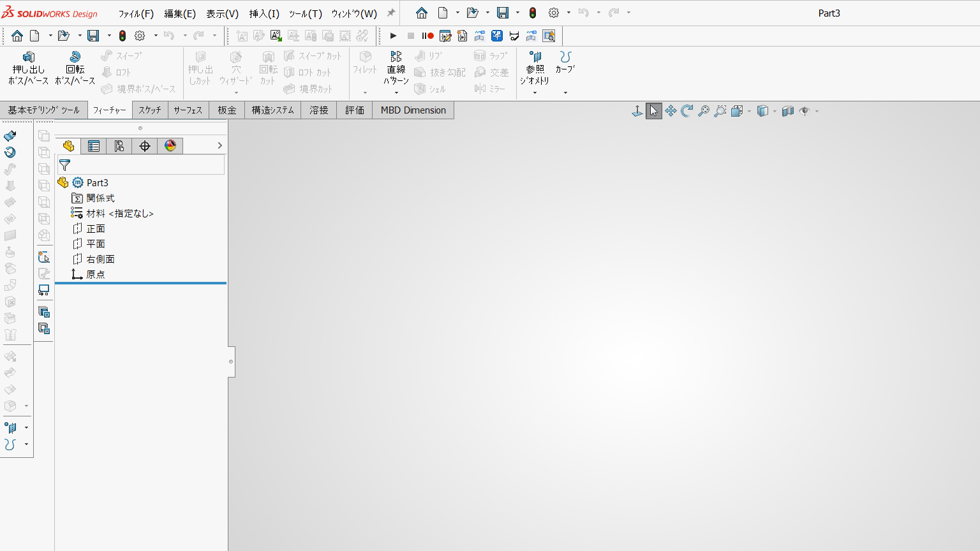Click the Display Style cube icon
The image size is (980, 551).
click(762, 111)
